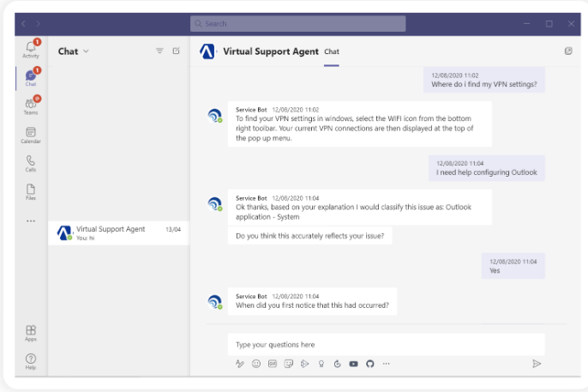Select the Chat tab in conversation header
The image size is (588, 392).
tap(332, 51)
